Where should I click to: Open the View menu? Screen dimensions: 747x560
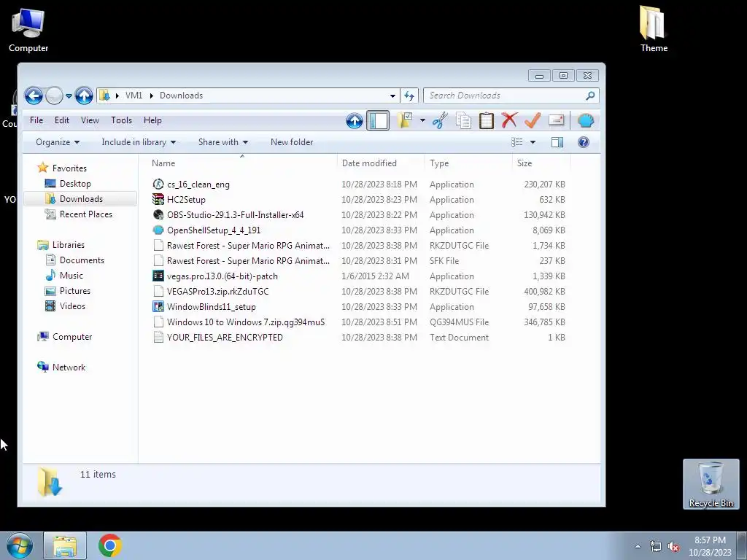tap(90, 120)
